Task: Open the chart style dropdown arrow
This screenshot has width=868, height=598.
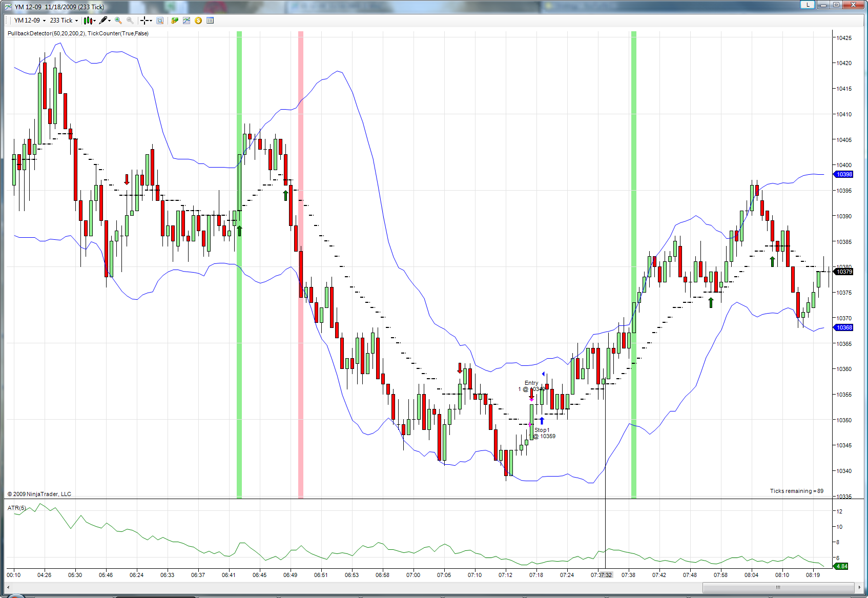Action: (94, 20)
